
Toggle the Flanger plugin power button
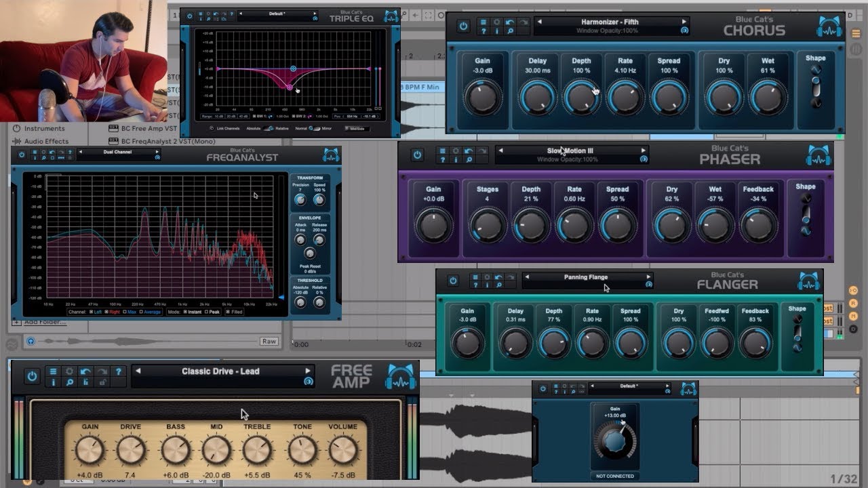click(453, 281)
